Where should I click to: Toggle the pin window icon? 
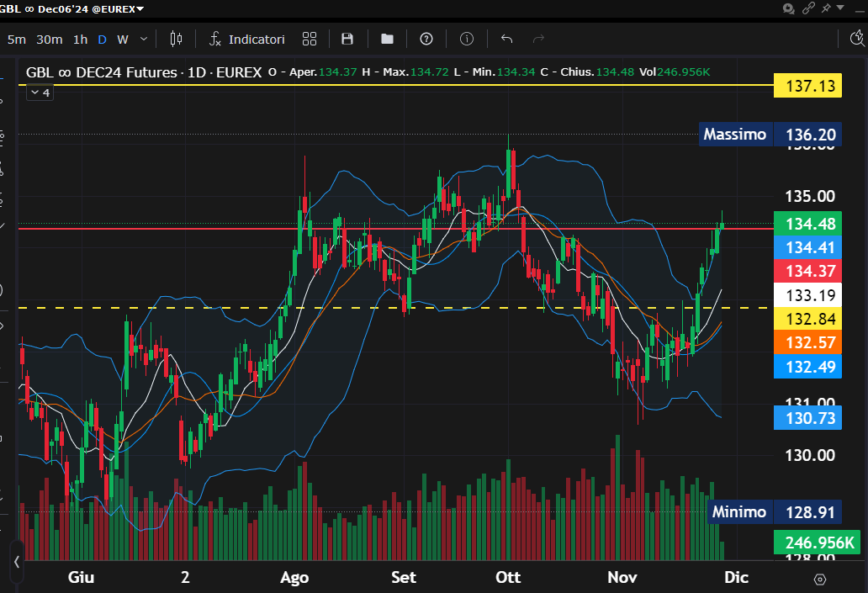point(828,8)
